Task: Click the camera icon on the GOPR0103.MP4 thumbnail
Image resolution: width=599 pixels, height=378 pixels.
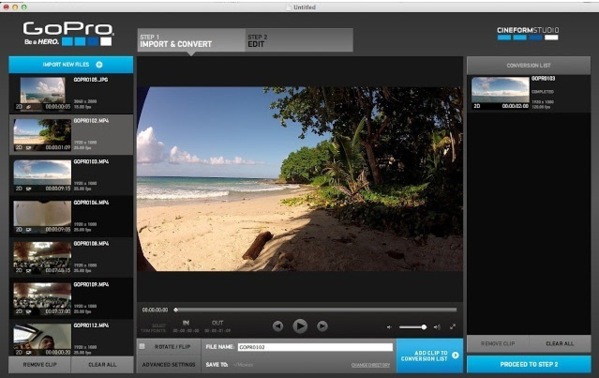Action: point(29,189)
